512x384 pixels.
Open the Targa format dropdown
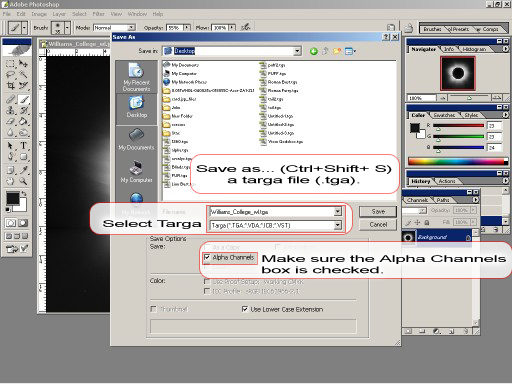coord(338,225)
